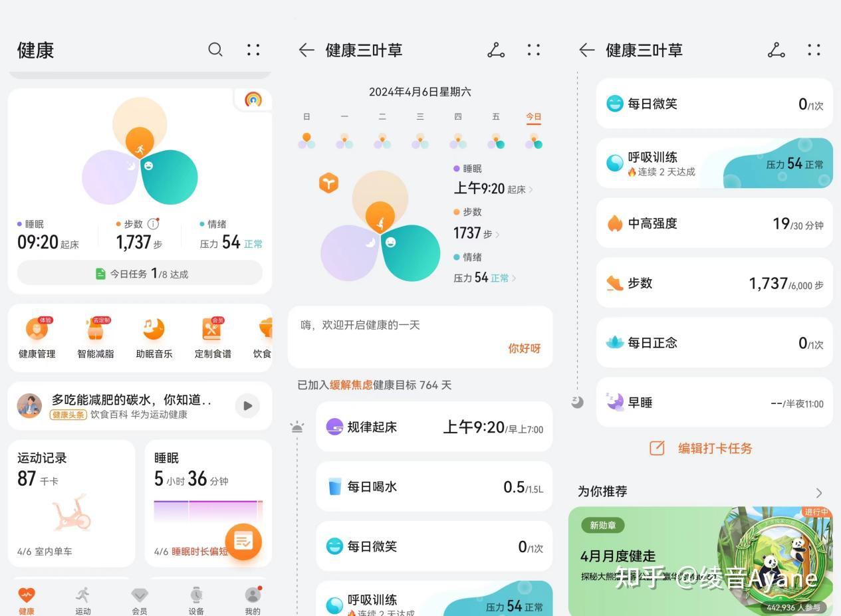The height and width of the screenshot is (616, 841).
Task: Tap the 你好呀 link
Action: coord(525,348)
